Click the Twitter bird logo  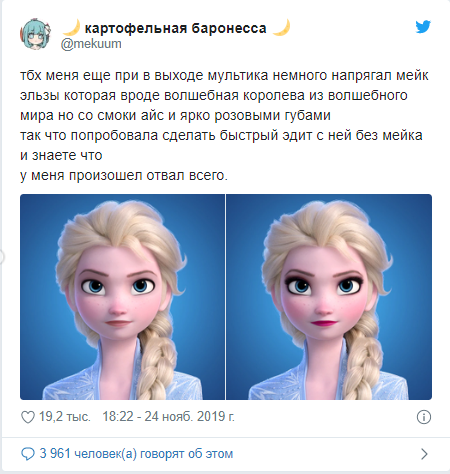pos(423,27)
